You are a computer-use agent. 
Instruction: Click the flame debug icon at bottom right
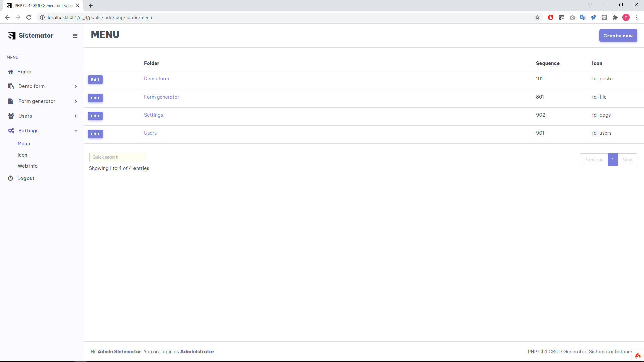(x=638, y=356)
